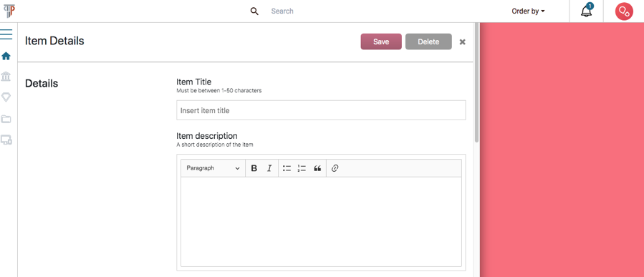Click the Insert item title field
The image size is (644, 277).
[321, 110]
